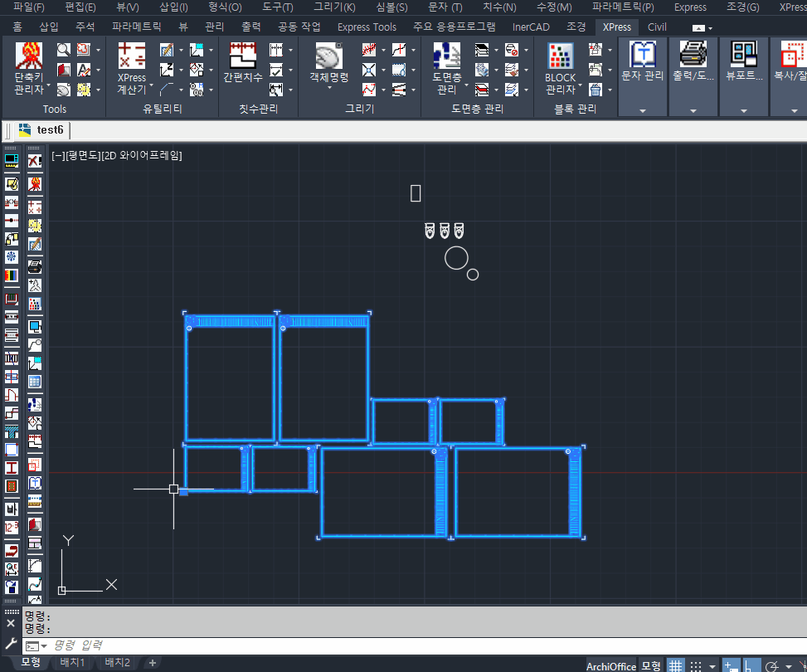Open snap settings dropdown in status bar

pyautogui.click(x=712, y=666)
